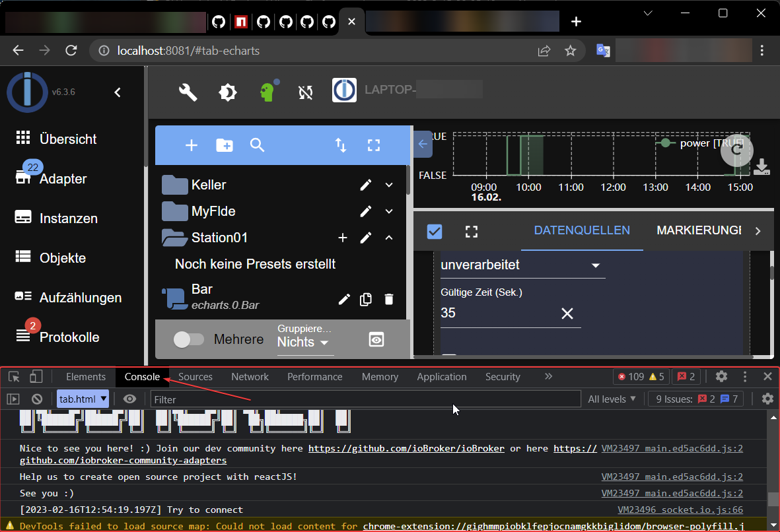Image resolution: width=780 pixels, height=532 pixels.
Task: Switch to the MARKIERUNGEN tab
Action: pyautogui.click(x=699, y=231)
